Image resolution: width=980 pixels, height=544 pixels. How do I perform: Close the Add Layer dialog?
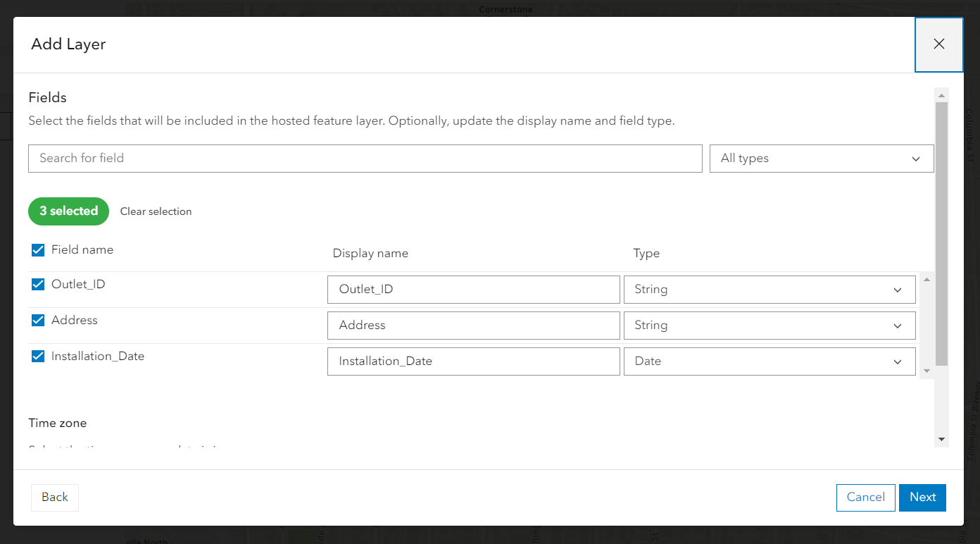[938, 44]
